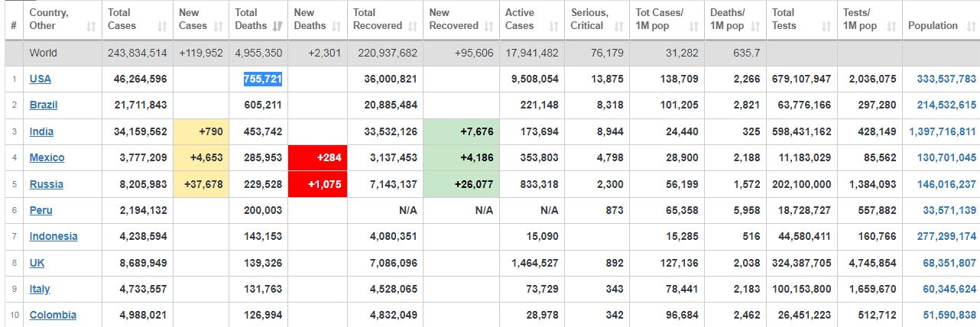980x327 pixels.
Task: Sort by Total Cases arrow icon
Action: [162, 26]
